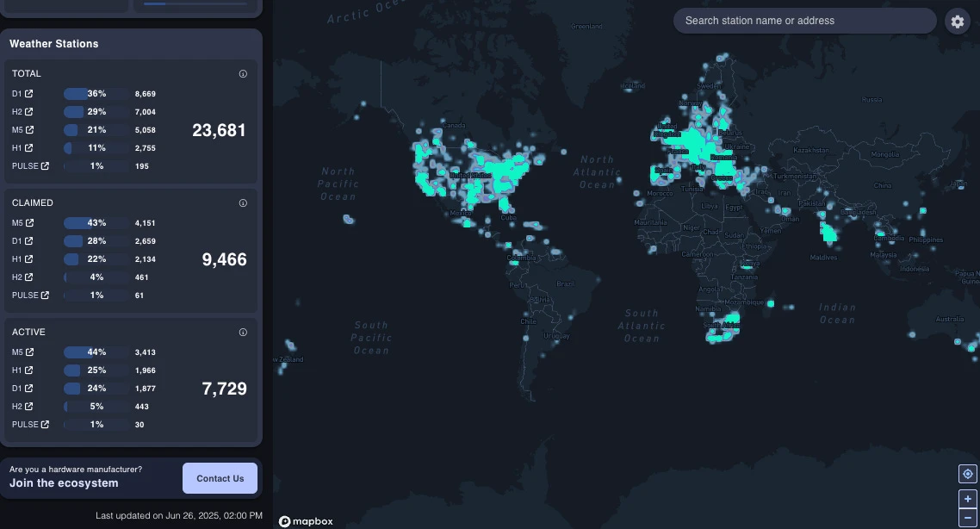
Task: Click the station cluster over India
Action: (x=829, y=232)
